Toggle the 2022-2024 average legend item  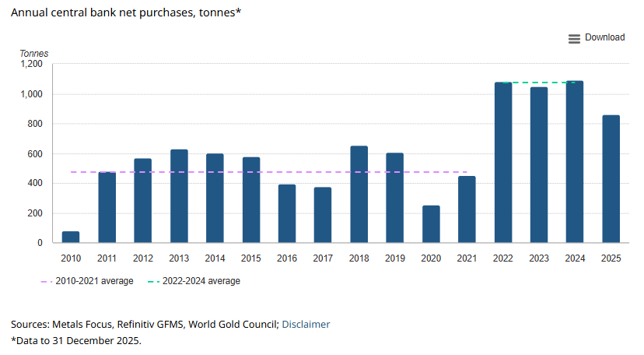tap(194, 281)
